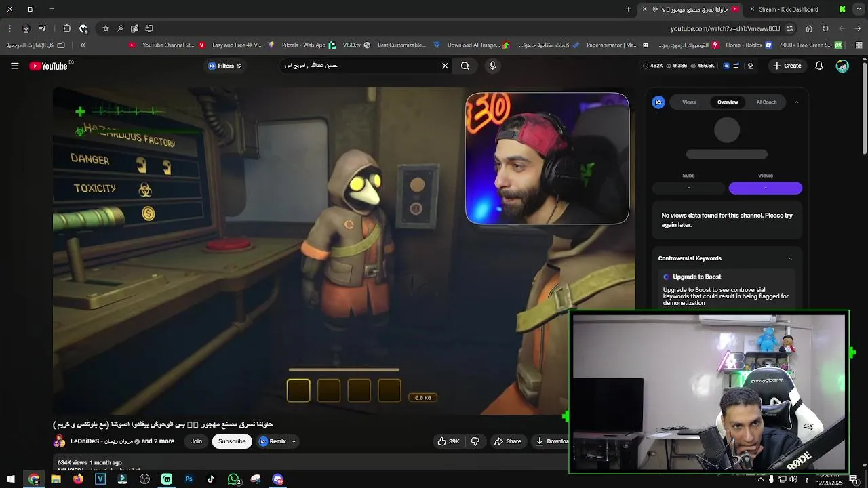Open the all bookmarks folder
868x488 pixels.
click(x=35, y=45)
